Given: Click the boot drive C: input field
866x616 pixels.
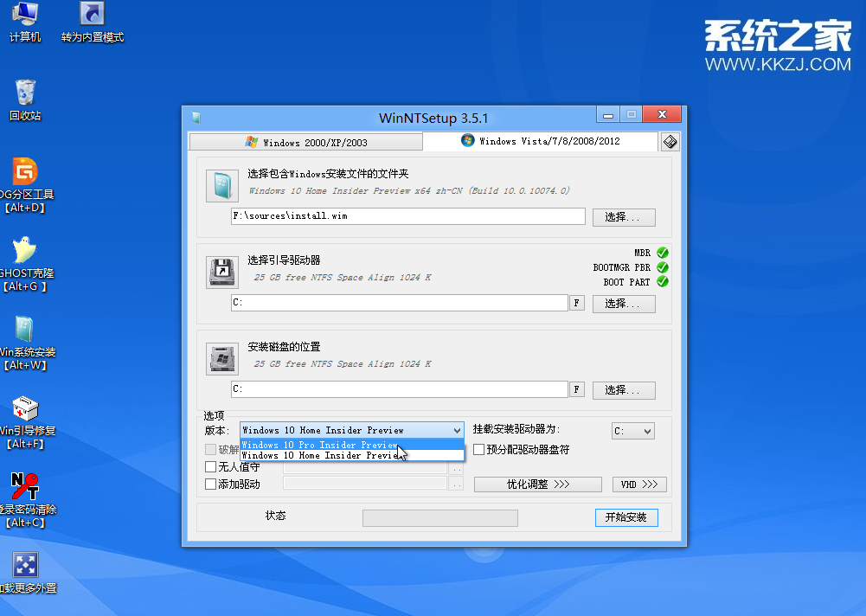Looking at the screenshot, I should pyautogui.click(x=400, y=303).
